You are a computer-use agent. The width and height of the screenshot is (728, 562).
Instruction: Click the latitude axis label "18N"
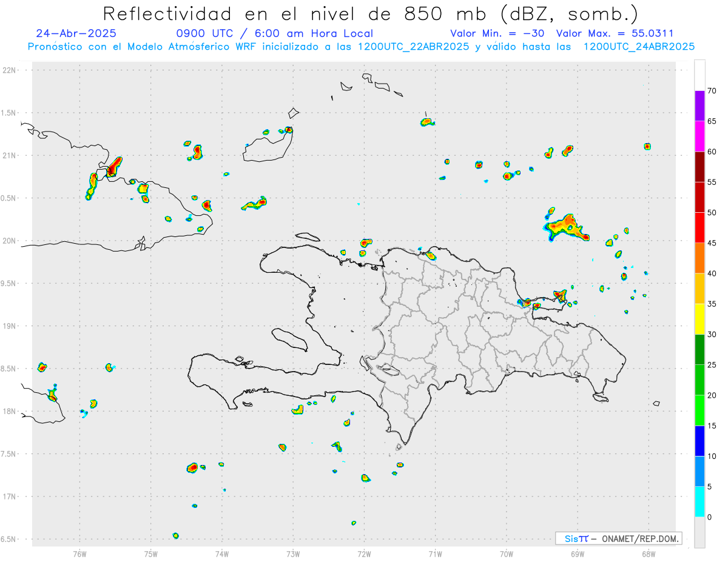[10, 411]
